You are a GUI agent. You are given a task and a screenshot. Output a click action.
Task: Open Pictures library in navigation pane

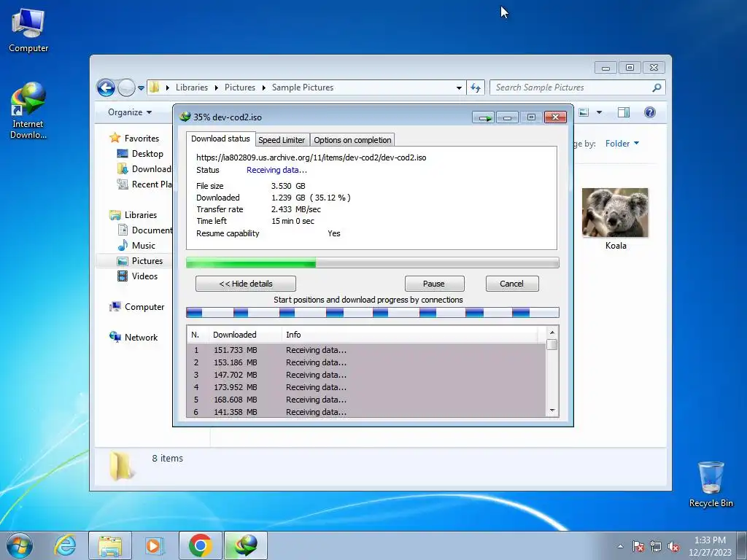pos(147,261)
